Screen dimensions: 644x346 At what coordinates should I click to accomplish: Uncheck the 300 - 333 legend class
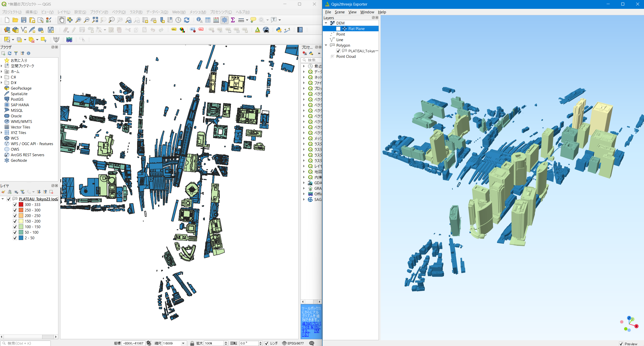15,205
